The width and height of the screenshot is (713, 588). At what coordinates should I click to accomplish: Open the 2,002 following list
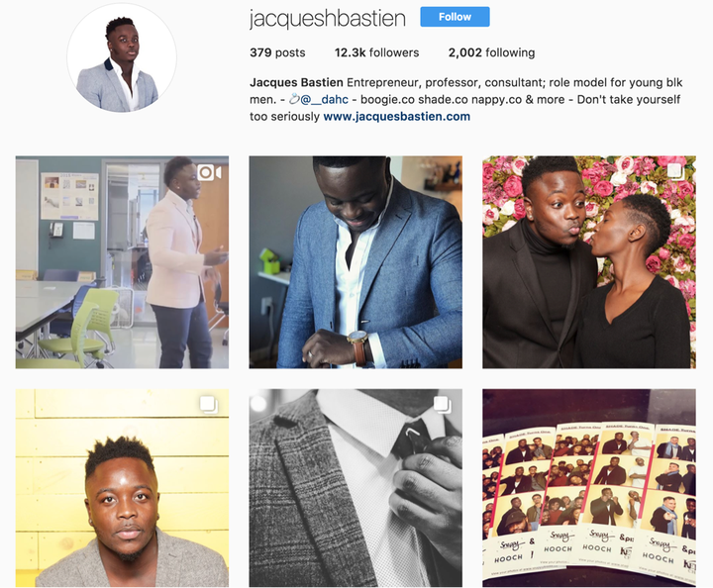(491, 52)
